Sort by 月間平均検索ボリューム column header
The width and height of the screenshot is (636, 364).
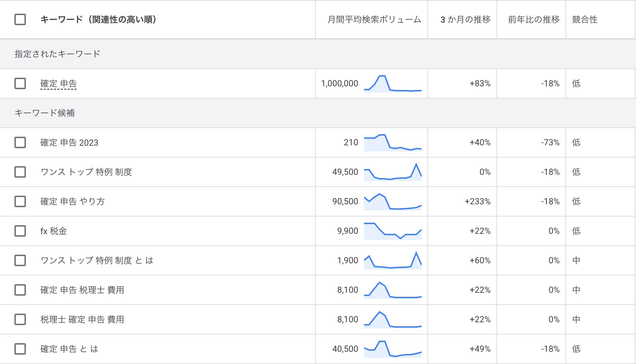point(374,21)
